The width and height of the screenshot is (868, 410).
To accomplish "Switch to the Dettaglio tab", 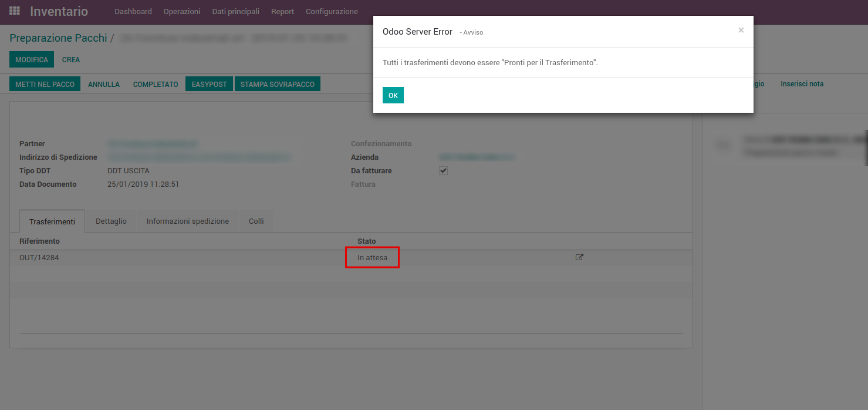I will tap(111, 221).
